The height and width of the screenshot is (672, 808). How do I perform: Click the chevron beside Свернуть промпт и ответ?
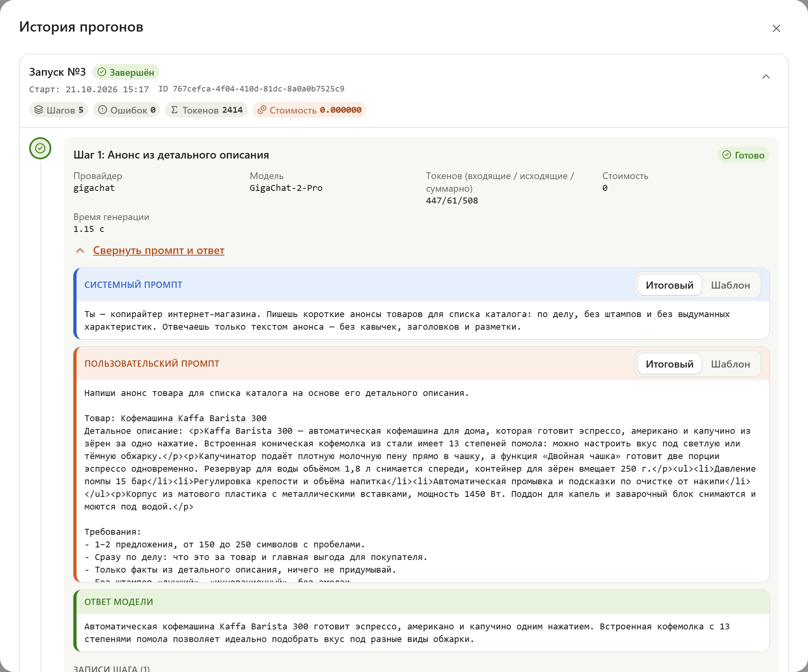click(x=80, y=250)
